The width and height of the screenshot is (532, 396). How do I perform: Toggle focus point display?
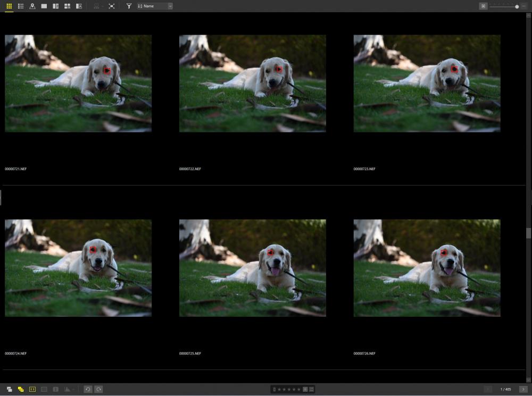click(x=32, y=389)
